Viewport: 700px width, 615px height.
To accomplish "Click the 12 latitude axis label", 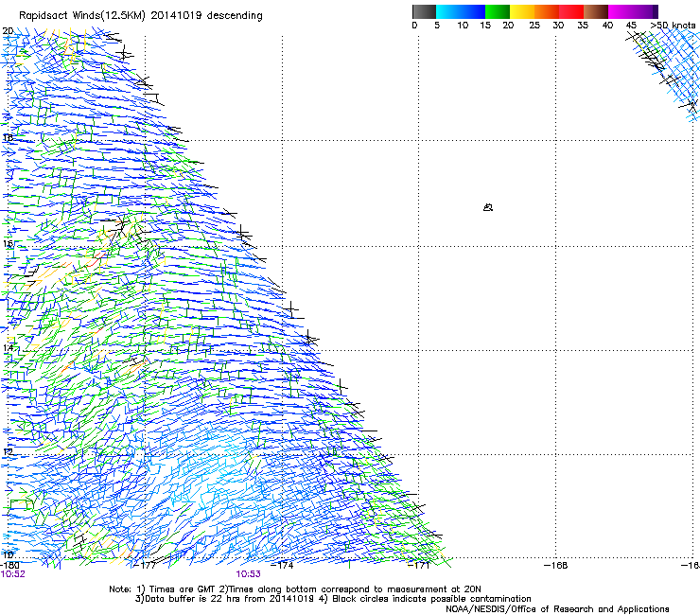I will point(8,452).
